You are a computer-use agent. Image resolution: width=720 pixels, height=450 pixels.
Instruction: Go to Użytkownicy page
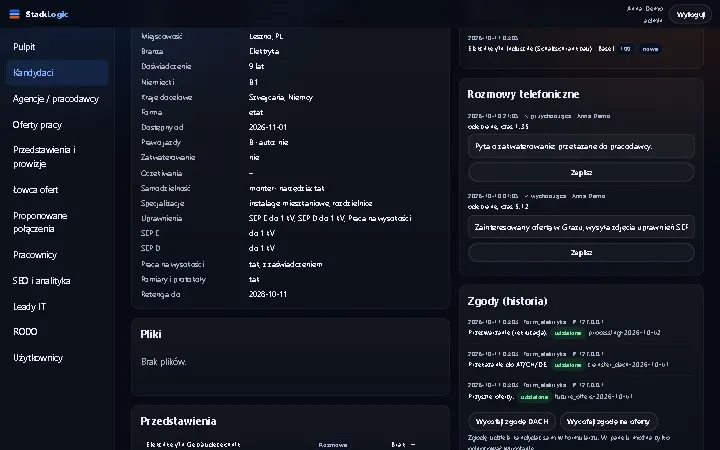coord(38,358)
